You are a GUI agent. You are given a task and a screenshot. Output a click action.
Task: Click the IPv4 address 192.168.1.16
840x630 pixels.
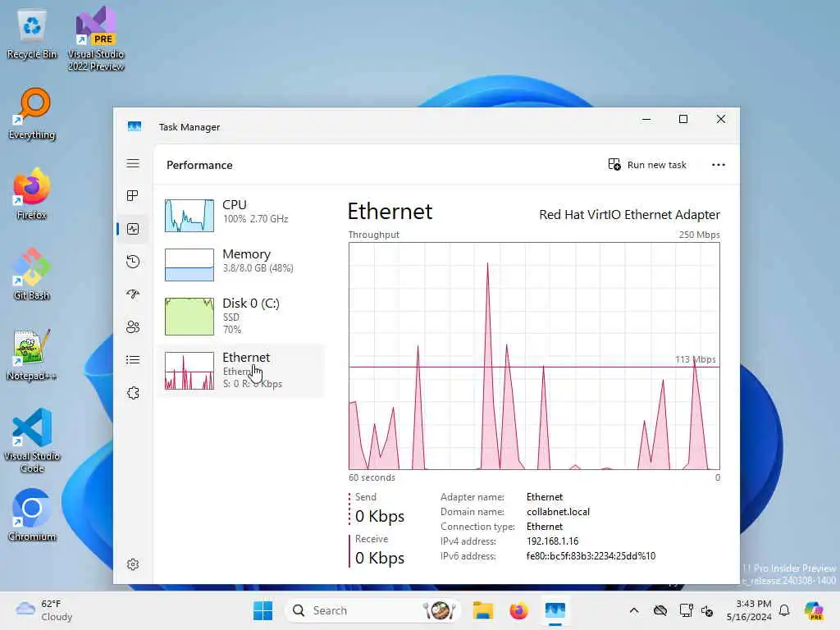tap(552, 541)
